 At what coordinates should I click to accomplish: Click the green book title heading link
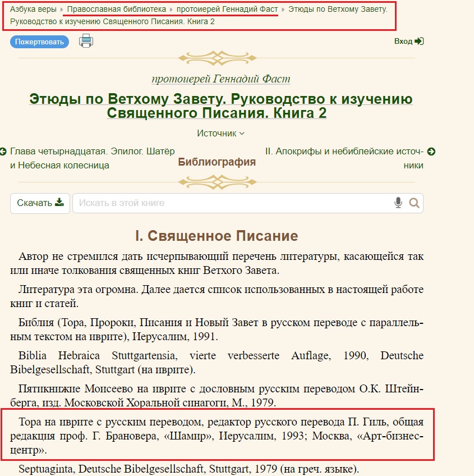coord(221,106)
